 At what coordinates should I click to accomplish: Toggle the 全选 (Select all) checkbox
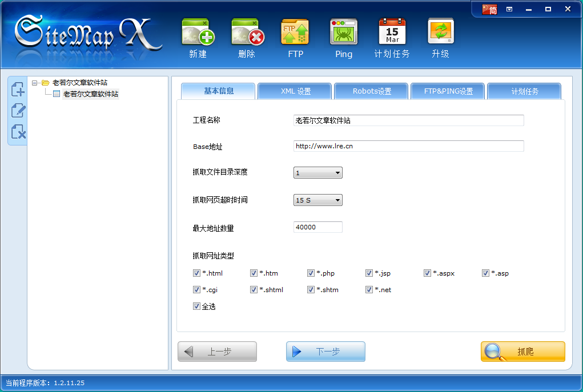[x=196, y=306]
